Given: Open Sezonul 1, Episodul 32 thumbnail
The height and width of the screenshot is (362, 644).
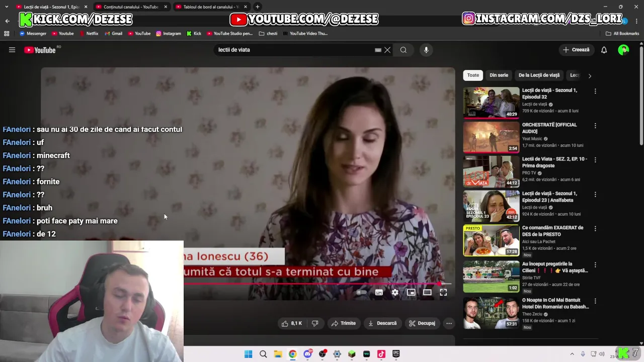Looking at the screenshot, I should 491,103.
